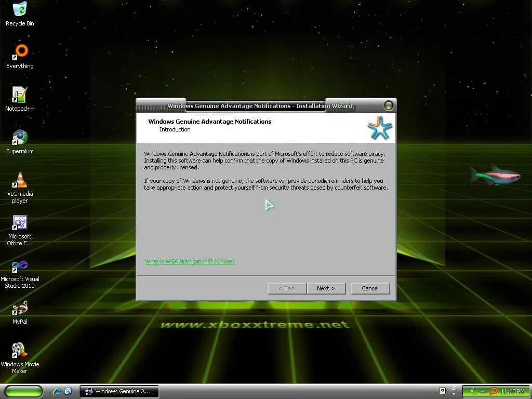Click the round green close button in the wizard title bar
532x399 pixels.
389,106
